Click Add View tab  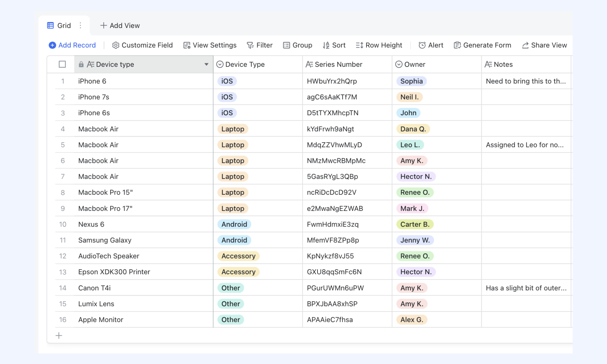(x=120, y=25)
